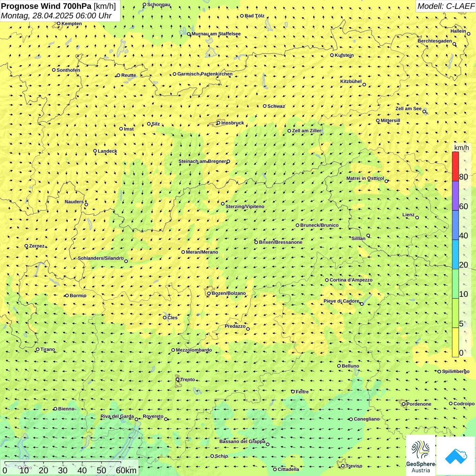This screenshot has height=476, width=476.
Task: Click the 'Zell am Ziller' label
Action: tap(306, 131)
